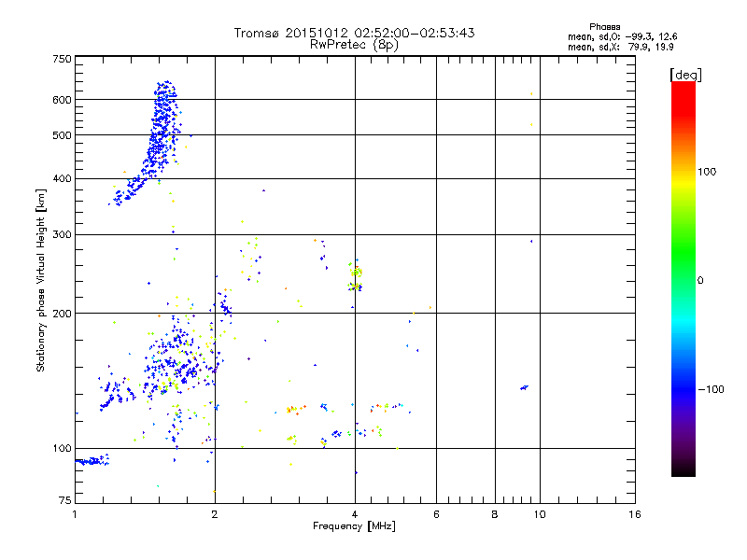Click the small blue echo near 9.5 MHz

pyautogui.click(x=524, y=387)
